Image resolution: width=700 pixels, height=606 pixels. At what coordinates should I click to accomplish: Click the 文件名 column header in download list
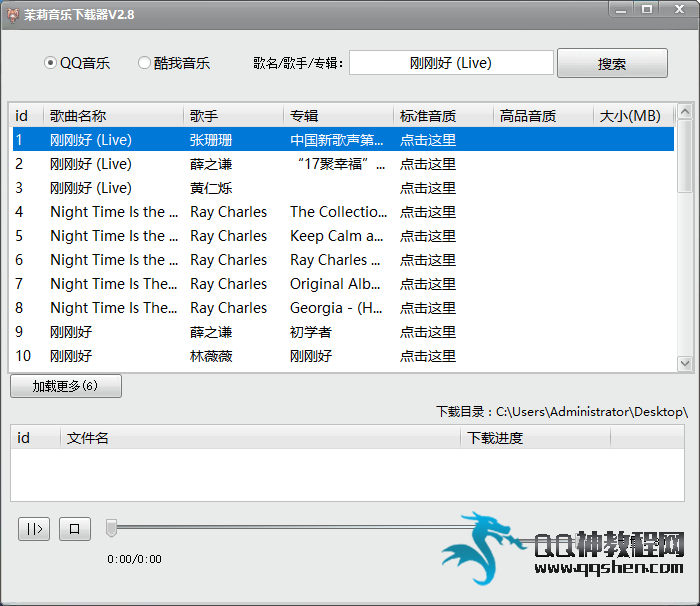coord(260,438)
